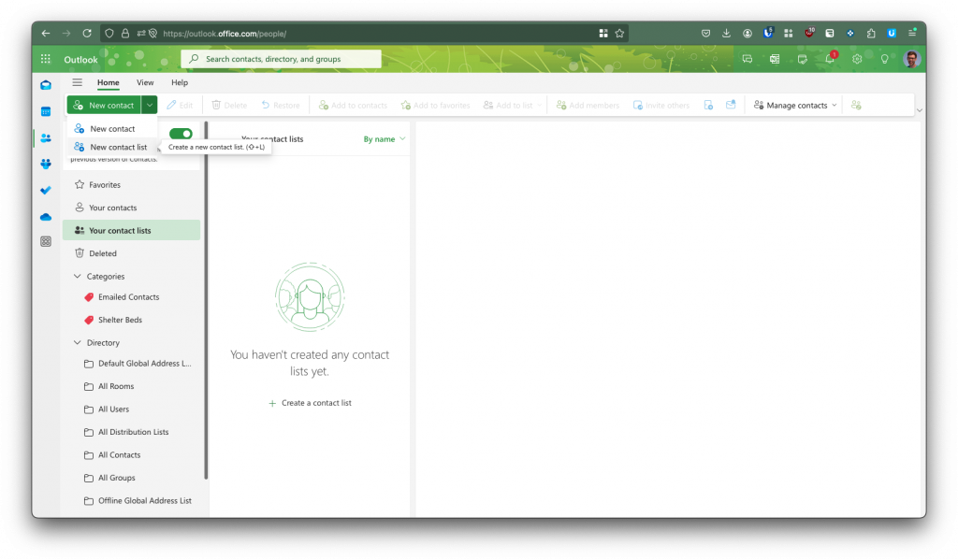Click the Create a contact list link
The height and width of the screenshot is (560, 958).
coord(310,403)
